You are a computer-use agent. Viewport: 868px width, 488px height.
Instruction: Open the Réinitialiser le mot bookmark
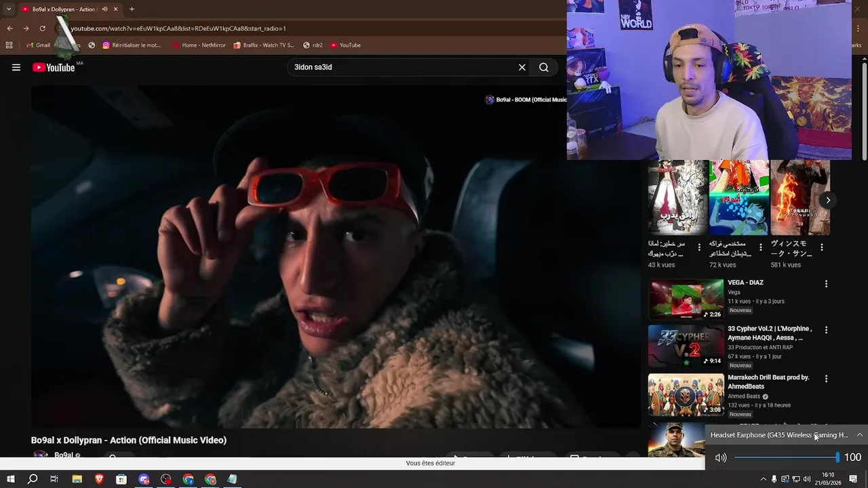tap(132, 45)
